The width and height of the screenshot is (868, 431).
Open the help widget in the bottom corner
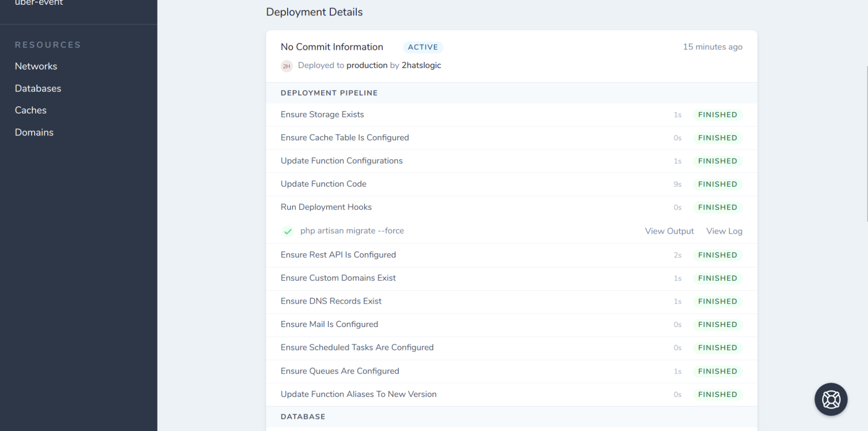tap(831, 399)
